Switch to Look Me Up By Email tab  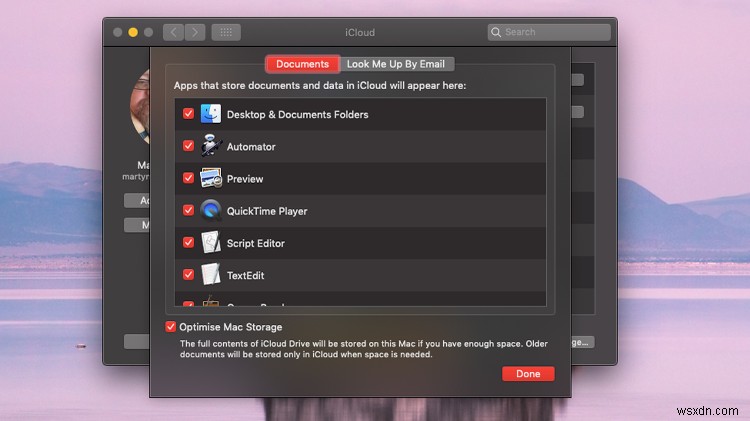pyautogui.click(x=396, y=64)
